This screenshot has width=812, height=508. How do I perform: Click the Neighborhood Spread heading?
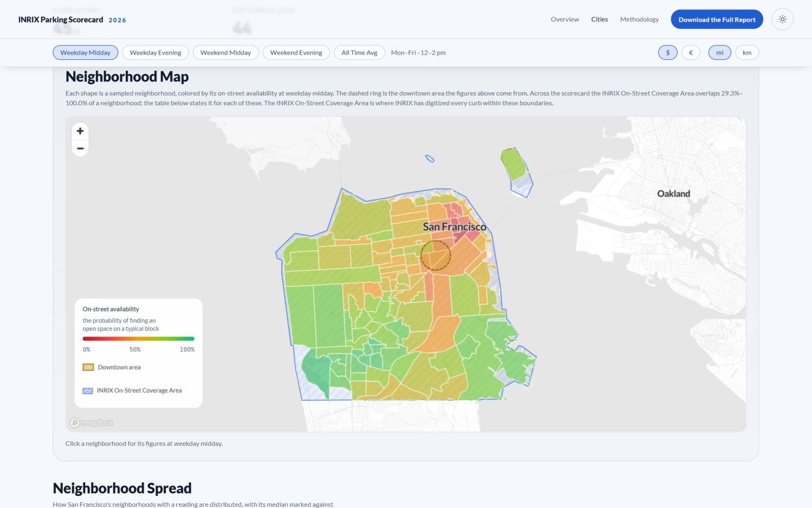pos(122,488)
